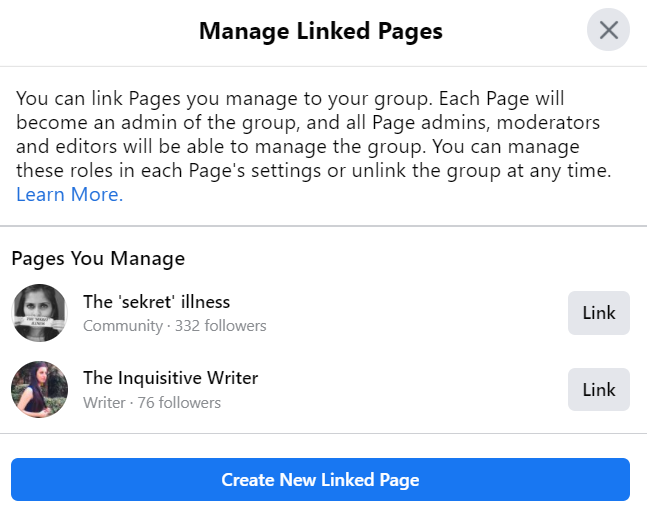Link The Inquisitive Writer page
Viewport: 647px width, 516px height.
click(598, 390)
